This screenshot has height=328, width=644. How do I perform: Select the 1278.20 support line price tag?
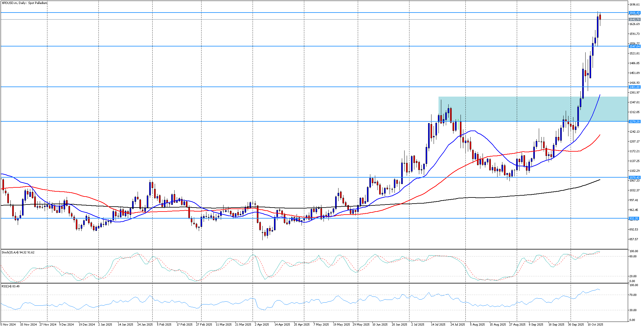[x=634, y=122]
